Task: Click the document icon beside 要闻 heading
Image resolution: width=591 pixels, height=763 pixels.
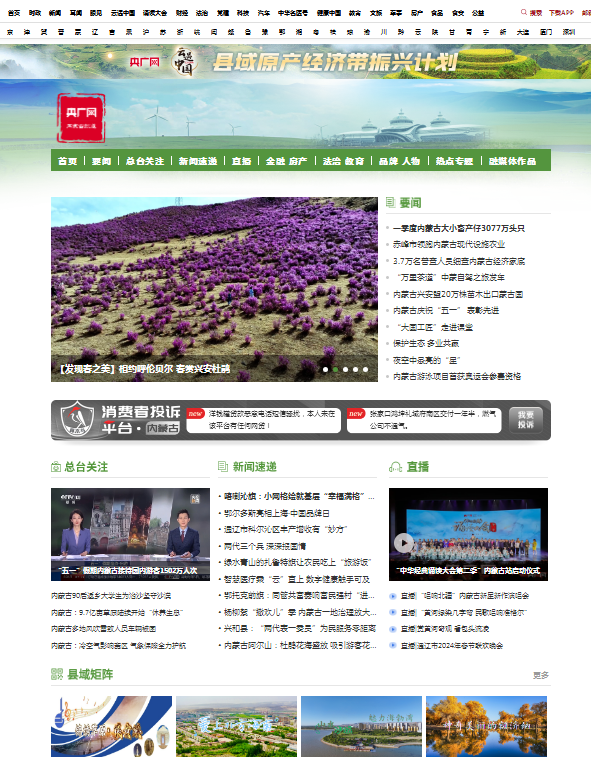Action: point(390,202)
